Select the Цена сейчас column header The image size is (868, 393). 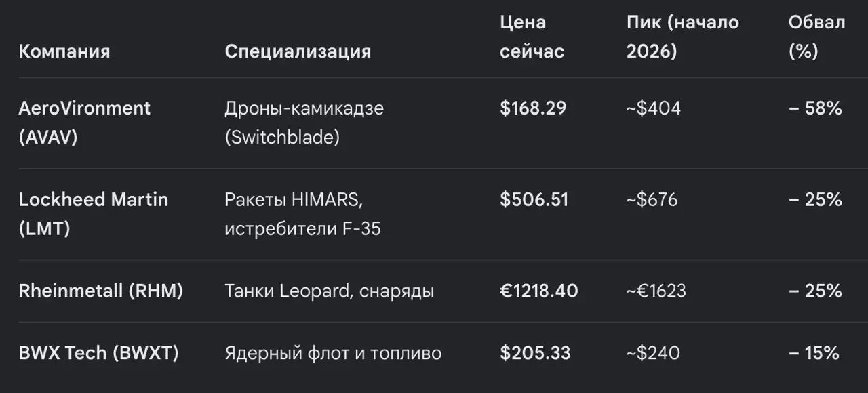[532, 37]
